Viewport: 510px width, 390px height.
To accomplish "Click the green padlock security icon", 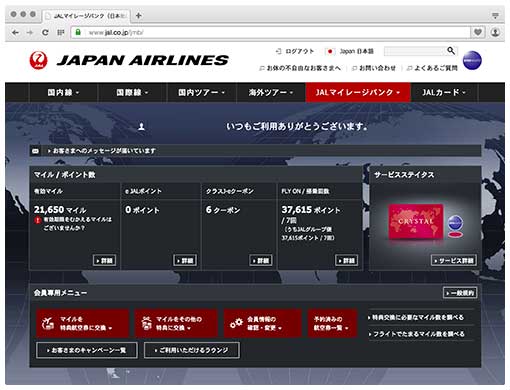I will point(78,32).
